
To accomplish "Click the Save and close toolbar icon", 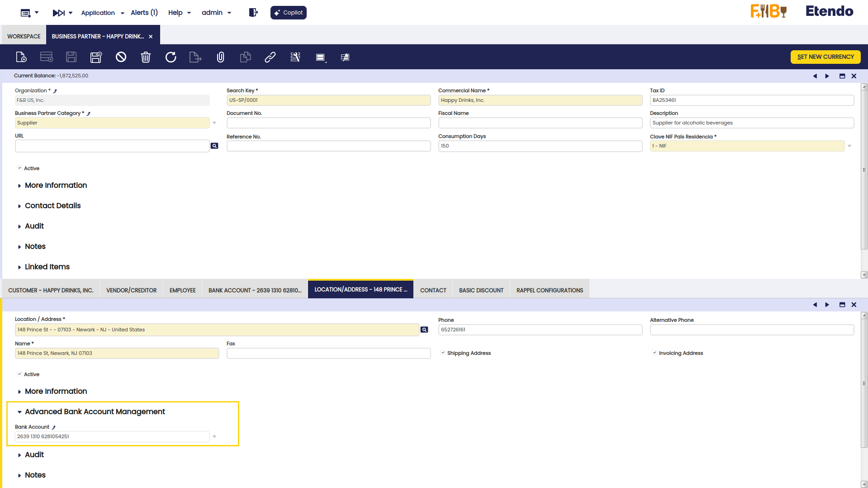I will (x=96, y=57).
